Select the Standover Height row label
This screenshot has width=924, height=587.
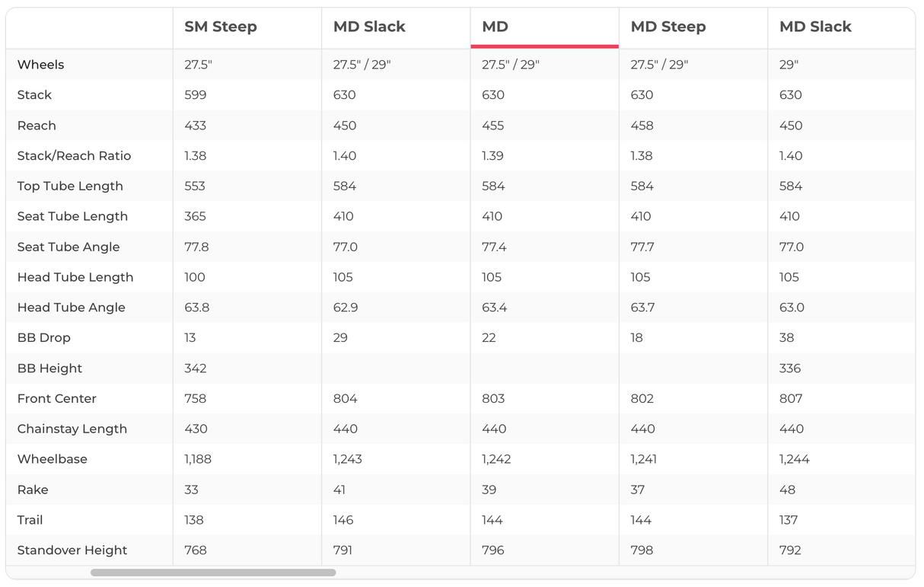coord(72,550)
